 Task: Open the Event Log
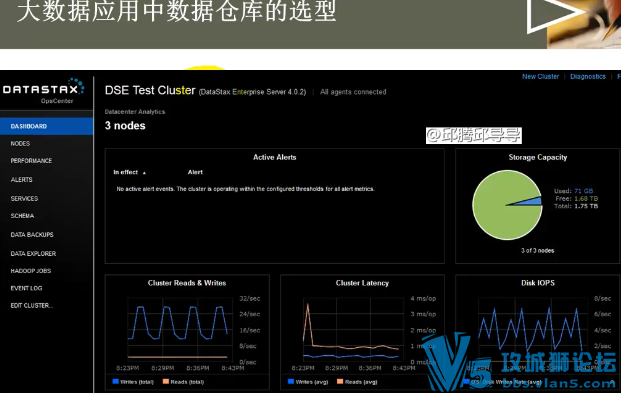tap(26, 288)
